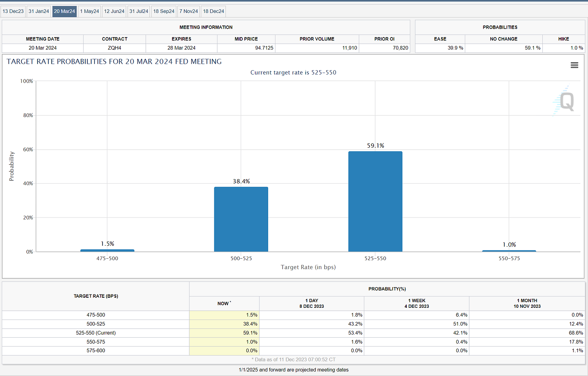Screen dimensions: 588x376
Task: Click the active 20 Mar24 tab
Action: pyautogui.click(x=65, y=11)
